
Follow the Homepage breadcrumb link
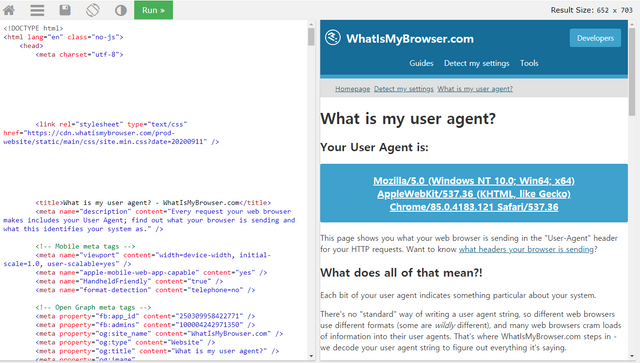(353, 89)
